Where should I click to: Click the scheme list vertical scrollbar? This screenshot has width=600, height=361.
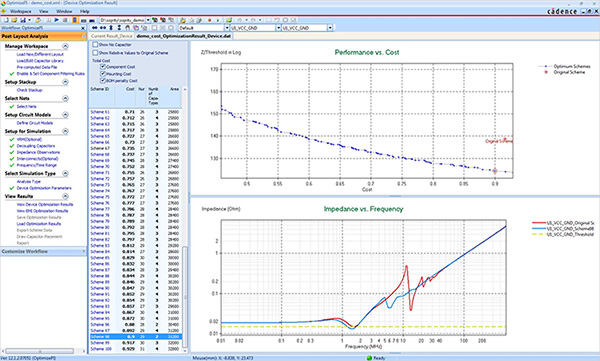185,219
